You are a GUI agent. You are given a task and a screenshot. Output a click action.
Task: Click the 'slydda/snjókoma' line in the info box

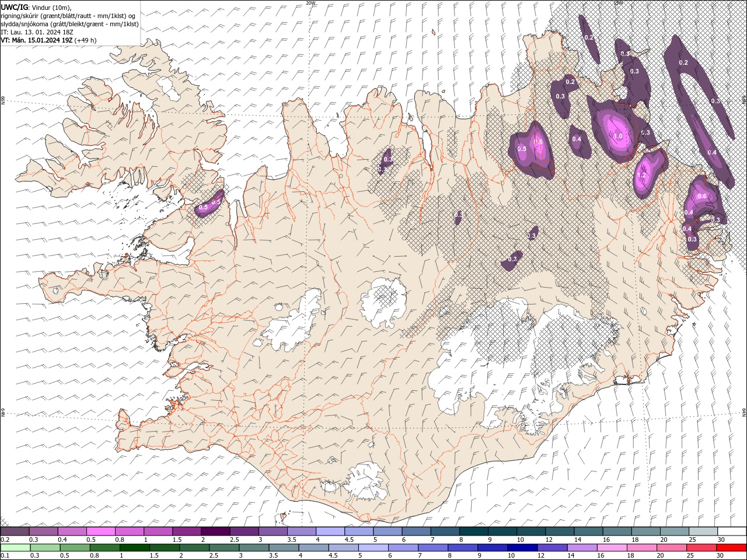69,24
